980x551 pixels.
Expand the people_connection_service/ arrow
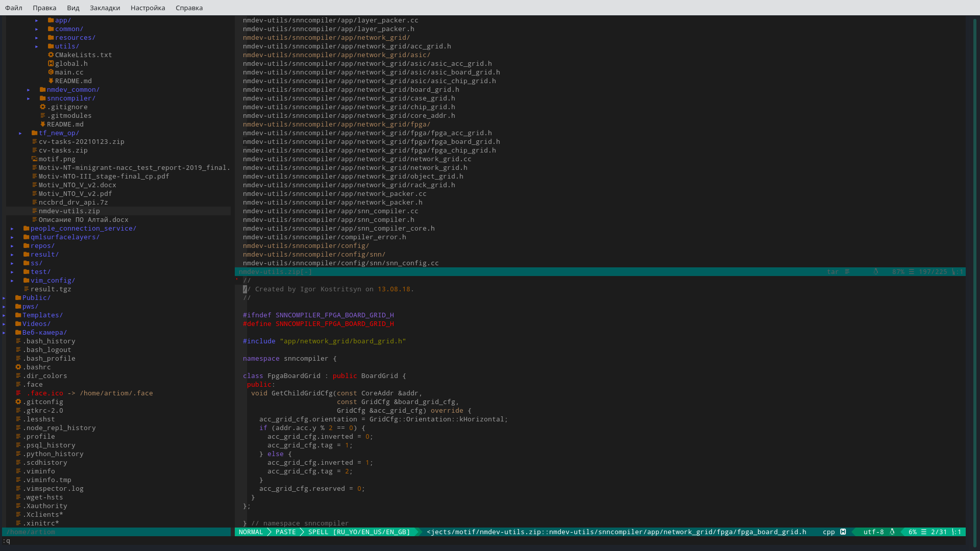click(x=12, y=229)
